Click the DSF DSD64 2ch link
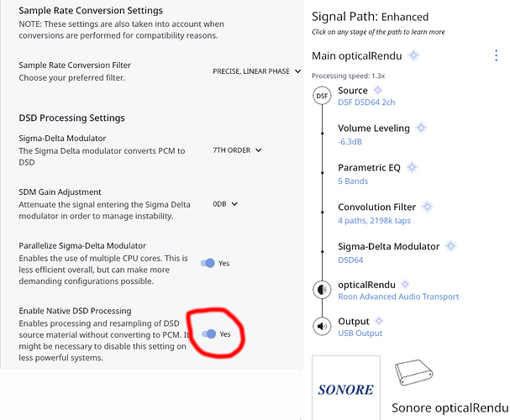The image size is (510, 420). (x=366, y=102)
